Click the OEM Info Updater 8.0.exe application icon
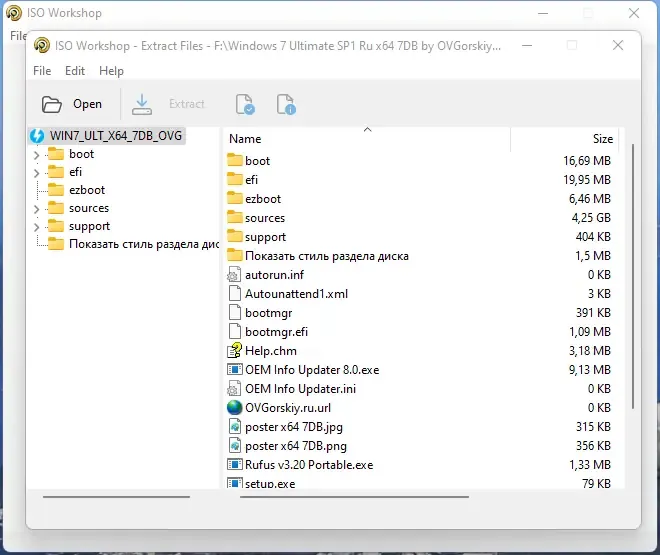The height and width of the screenshot is (555, 660). click(x=234, y=369)
